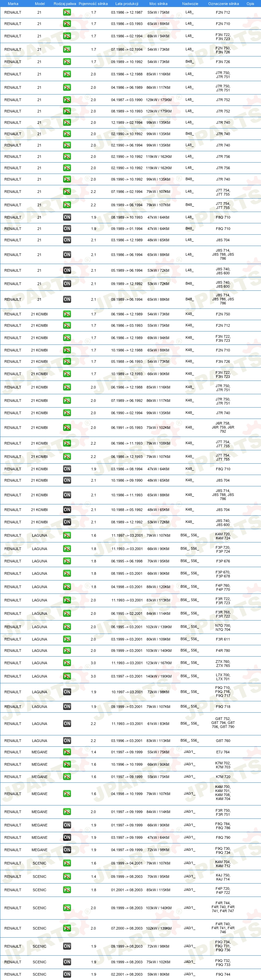261x980 pixels.
Task: Click the Model column header
Action: point(40,4)
